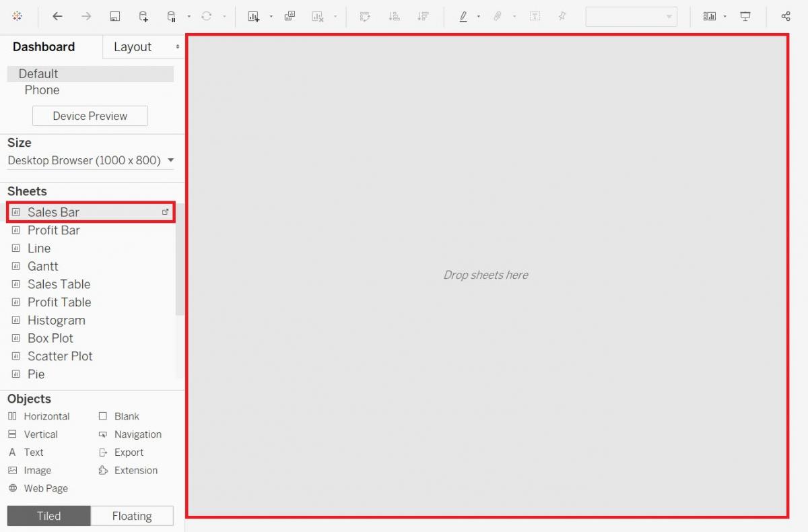Click the show mark labels T icon
Image resolution: width=808 pixels, height=532 pixels.
point(535,16)
